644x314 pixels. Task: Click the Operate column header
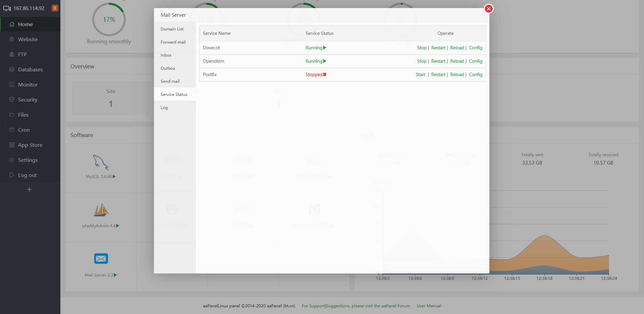click(x=445, y=34)
